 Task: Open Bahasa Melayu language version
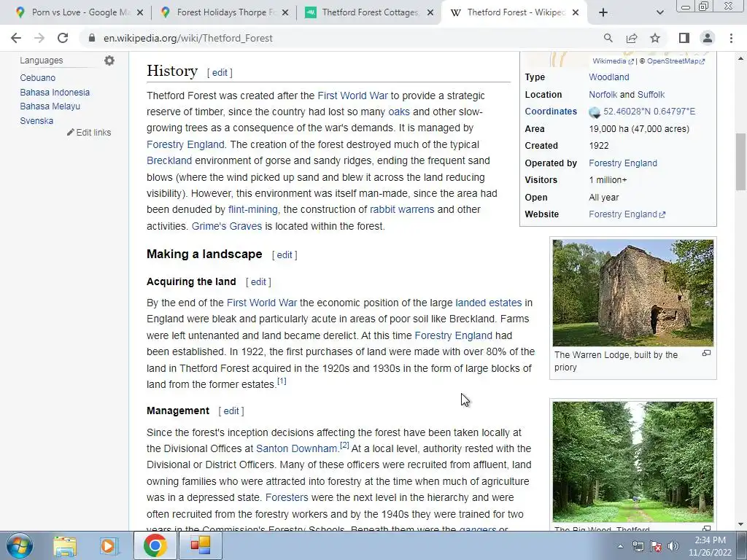coord(50,106)
